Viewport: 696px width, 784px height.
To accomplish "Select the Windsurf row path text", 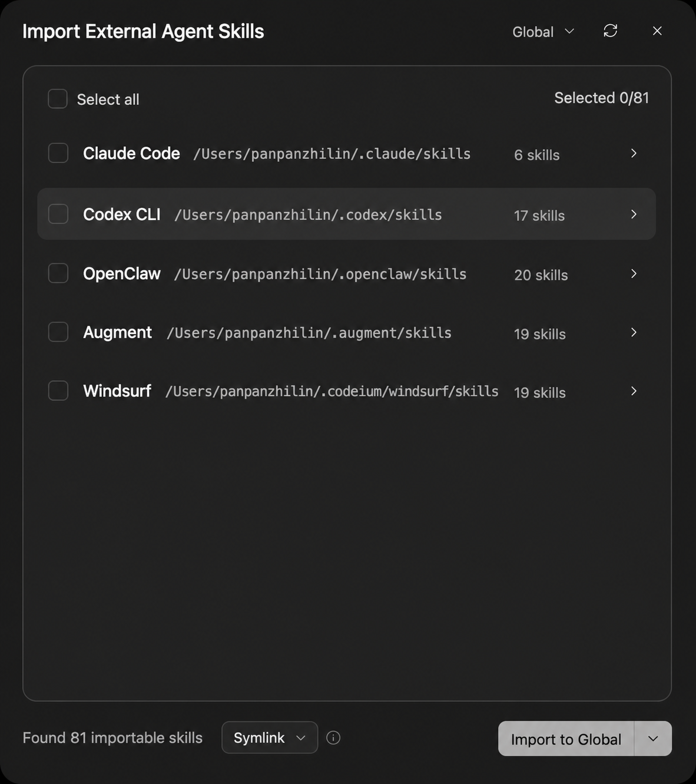I will tap(332, 392).
